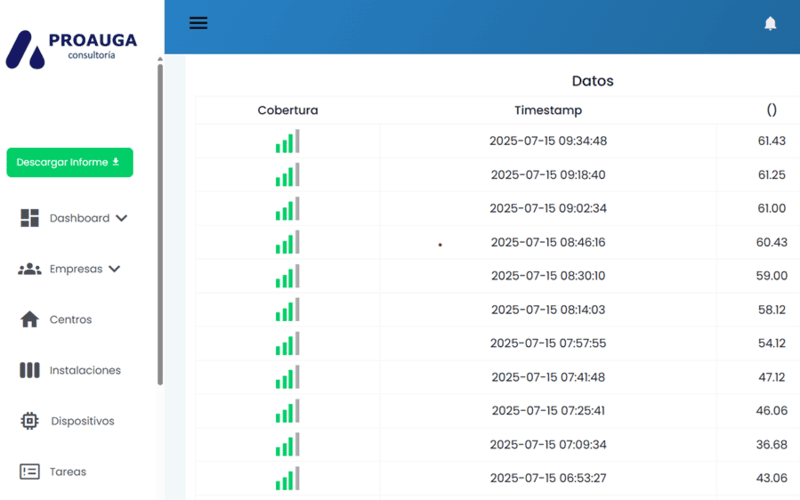Open the hamburger menu in top bar
This screenshot has width=800, height=500.
click(x=198, y=23)
